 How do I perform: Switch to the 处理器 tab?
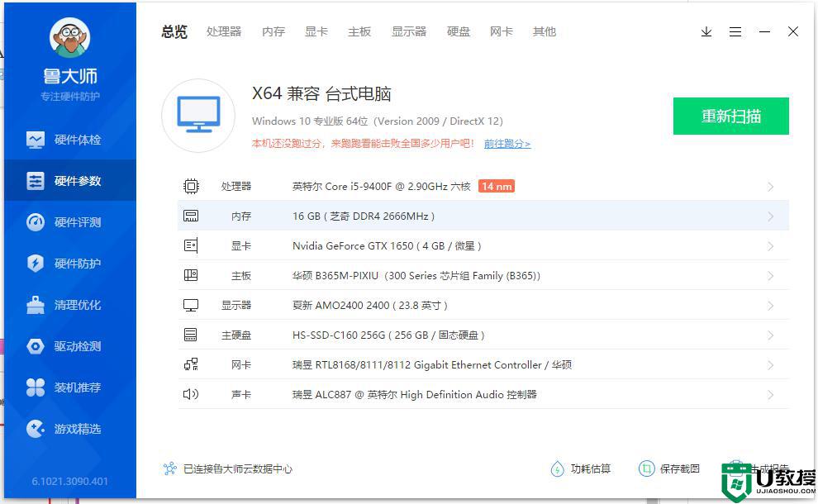224,31
